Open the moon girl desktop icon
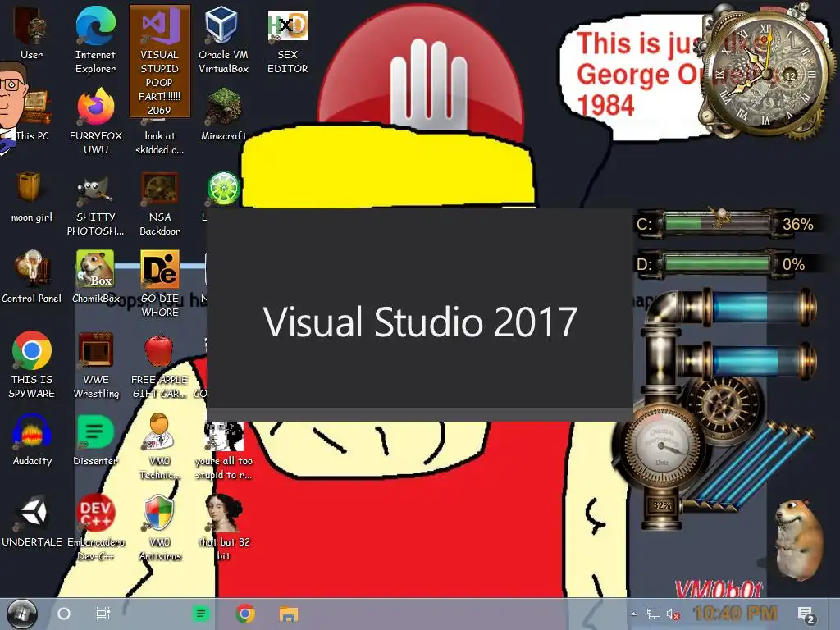Screen dimensions: 840x630 pos(32,196)
